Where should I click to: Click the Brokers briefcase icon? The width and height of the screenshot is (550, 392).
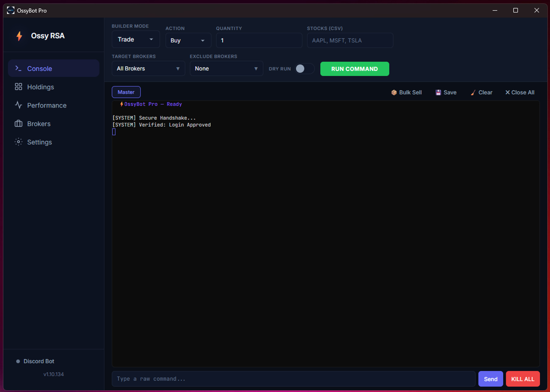point(18,124)
